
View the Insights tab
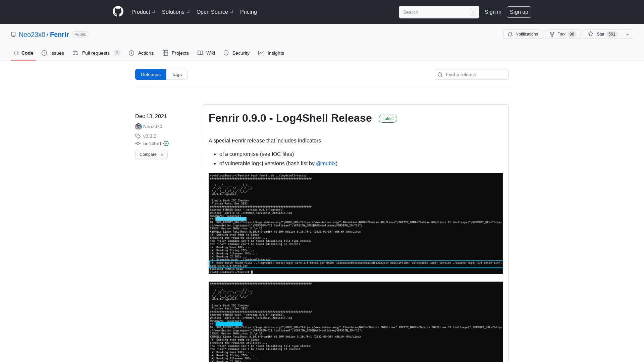271,53
